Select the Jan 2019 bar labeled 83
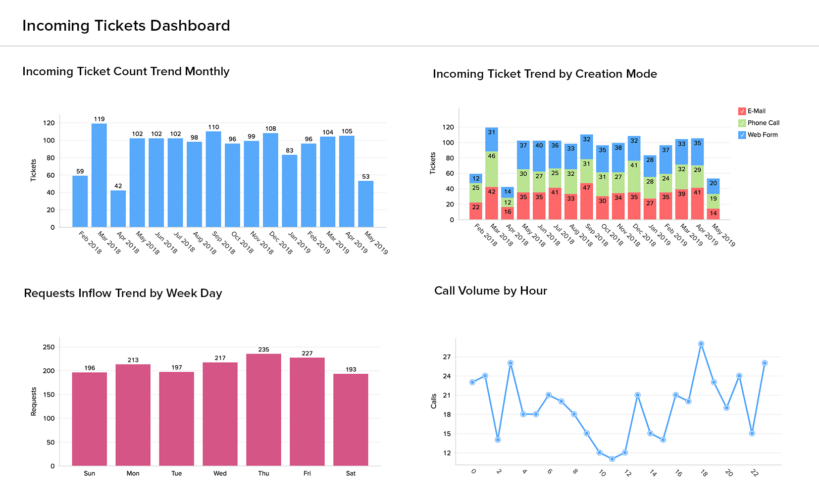 click(x=290, y=191)
